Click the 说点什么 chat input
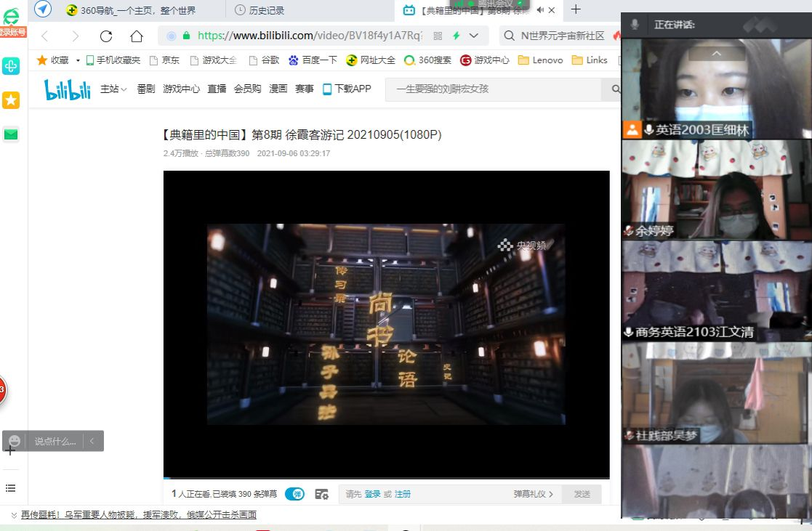 (x=55, y=442)
